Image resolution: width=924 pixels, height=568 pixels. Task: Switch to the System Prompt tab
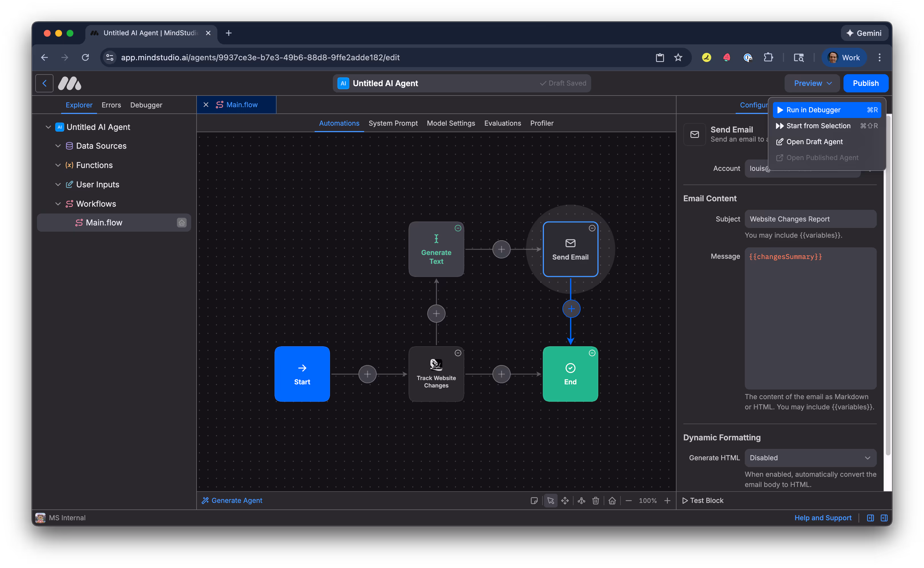point(393,123)
